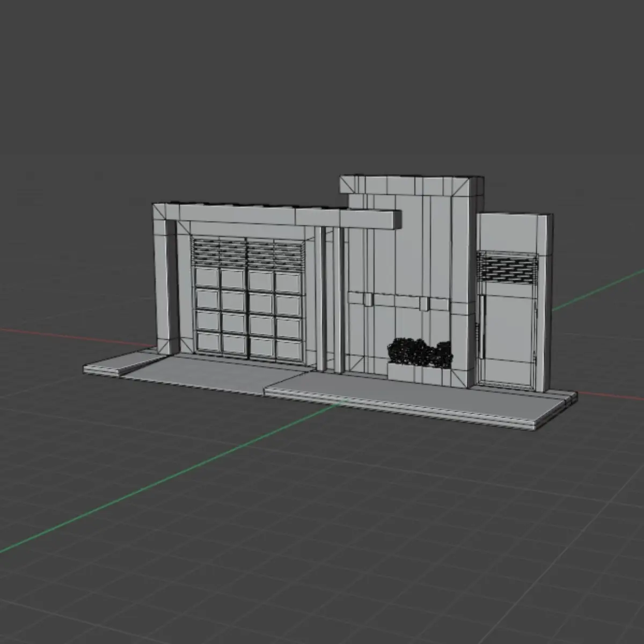Select the planter box beneath the bush
This screenshot has width=644, height=644.
[419, 374]
